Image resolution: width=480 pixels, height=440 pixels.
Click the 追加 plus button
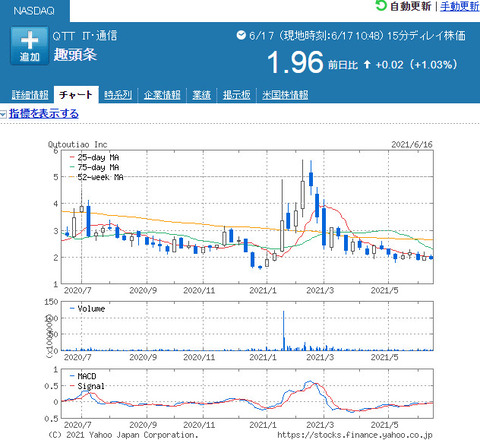(29, 46)
